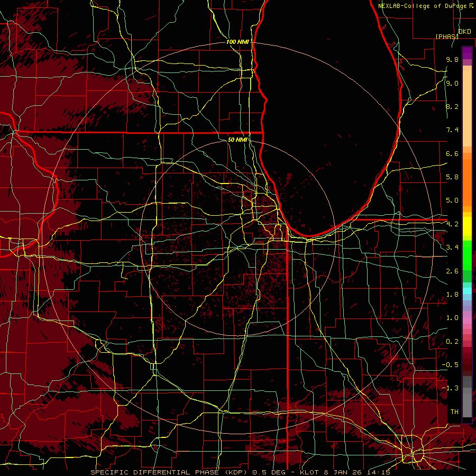476x476 pixels.
Task: Click the [PHAS] units label
Action: (447, 36)
